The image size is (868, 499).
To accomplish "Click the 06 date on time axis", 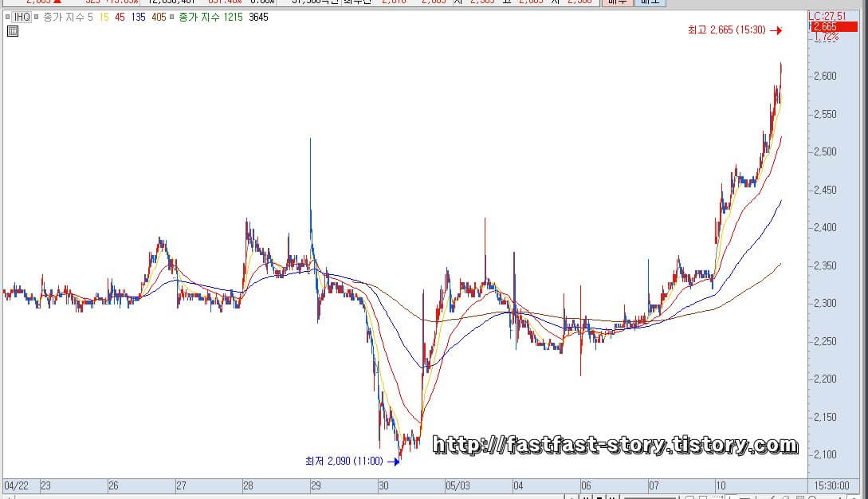I will 586,485.
